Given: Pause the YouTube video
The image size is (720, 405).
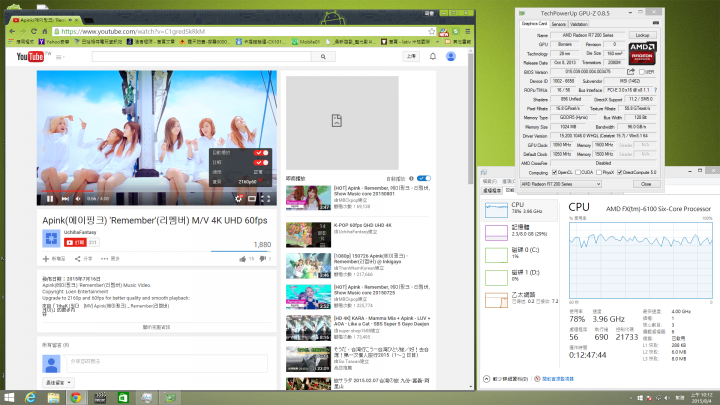Looking at the screenshot, I should (x=50, y=199).
